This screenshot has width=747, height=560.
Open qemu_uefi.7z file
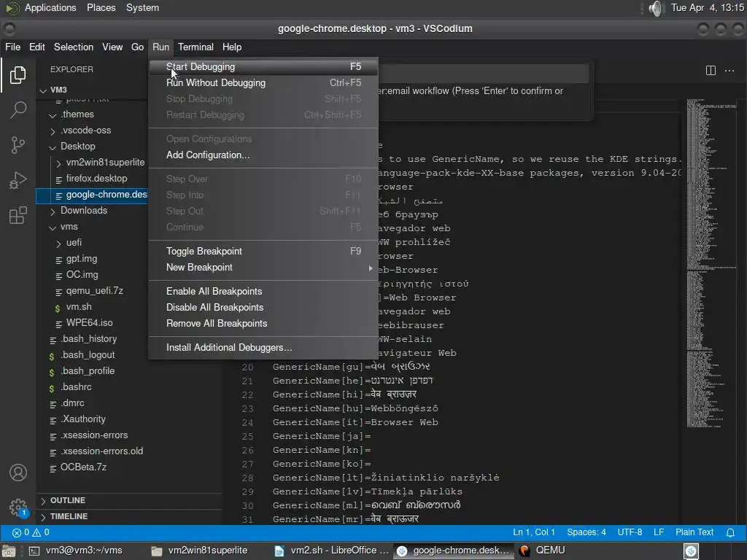point(94,291)
